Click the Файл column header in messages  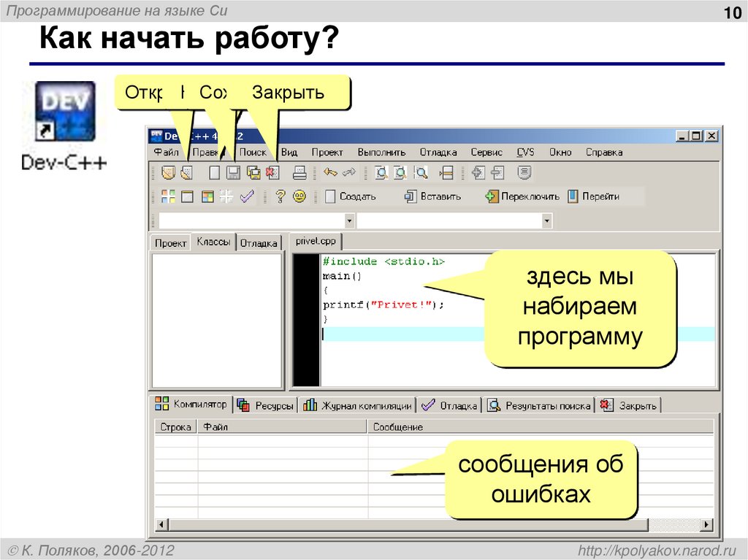click(x=283, y=427)
